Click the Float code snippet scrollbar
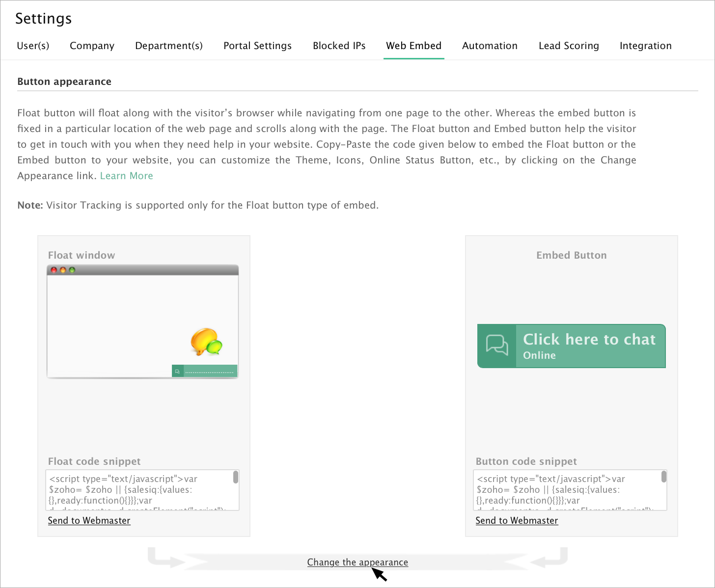This screenshot has height=588, width=715. pyautogui.click(x=236, y=477)
